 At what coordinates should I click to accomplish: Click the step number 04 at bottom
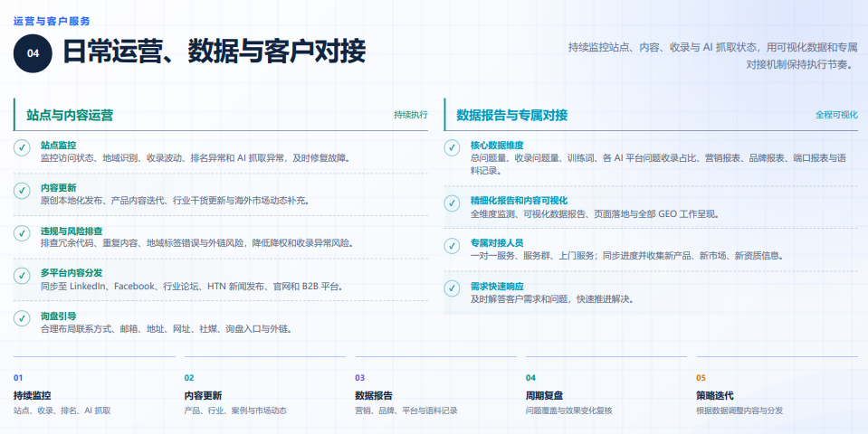(x=531, y=378)
